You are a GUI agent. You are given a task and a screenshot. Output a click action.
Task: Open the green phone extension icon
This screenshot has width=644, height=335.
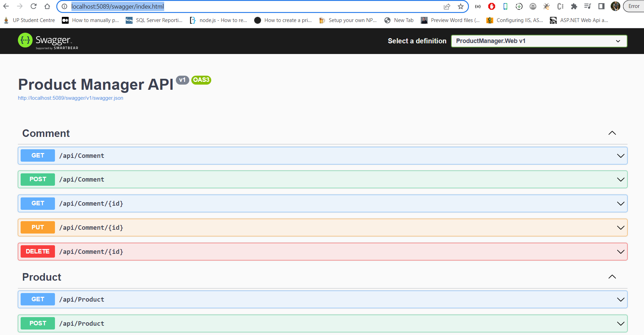point(505,6)
